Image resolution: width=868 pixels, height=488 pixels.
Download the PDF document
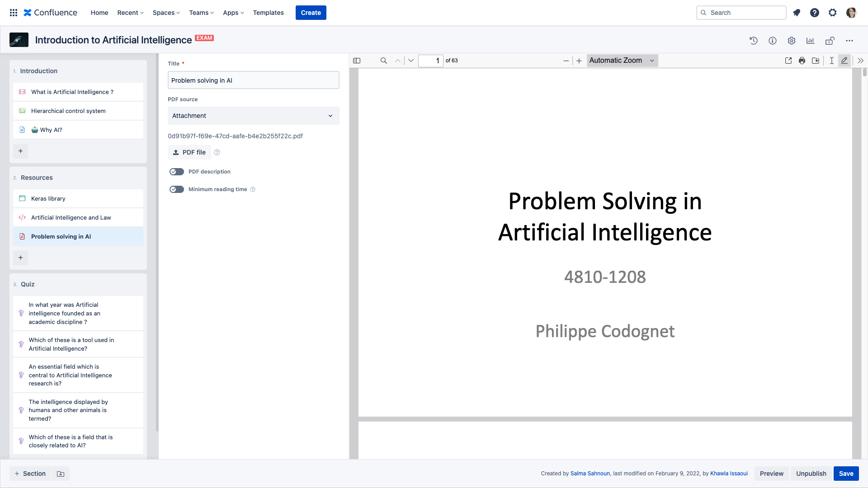coord(816,61)
